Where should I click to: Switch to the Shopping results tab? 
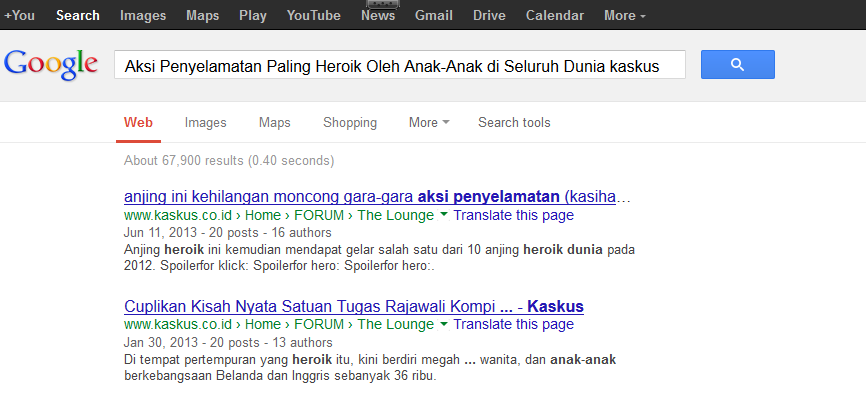(x=350, y=123)
